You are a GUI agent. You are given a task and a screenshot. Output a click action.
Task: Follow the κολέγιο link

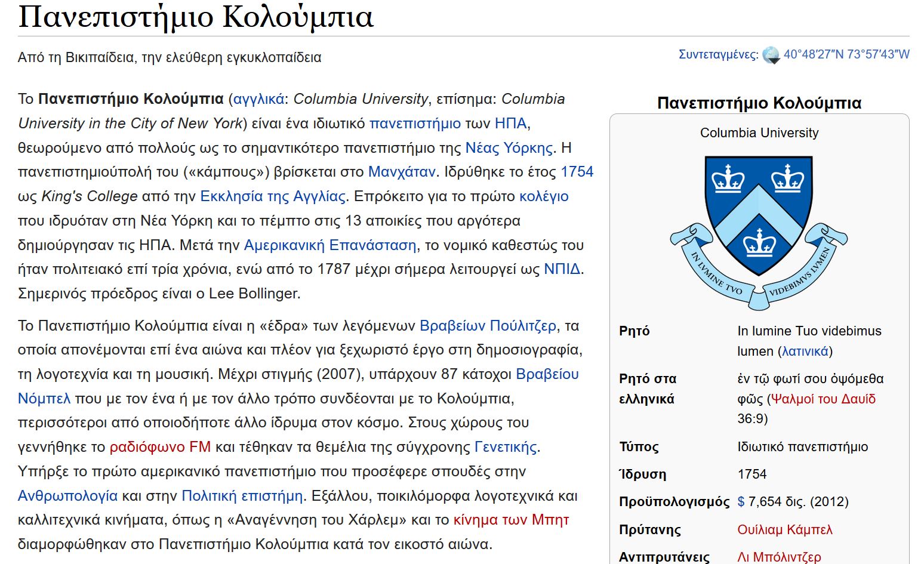(x=544, y=196)
